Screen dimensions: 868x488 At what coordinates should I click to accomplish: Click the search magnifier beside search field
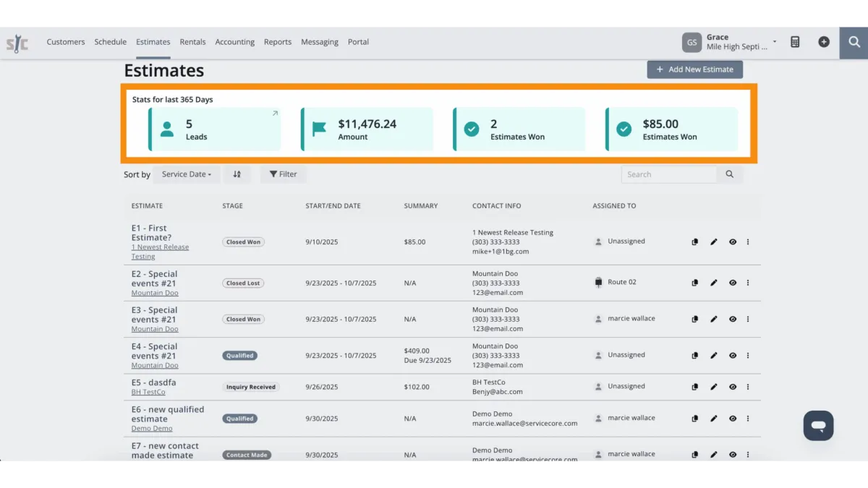pyautogui.click(x=729, y=174)
